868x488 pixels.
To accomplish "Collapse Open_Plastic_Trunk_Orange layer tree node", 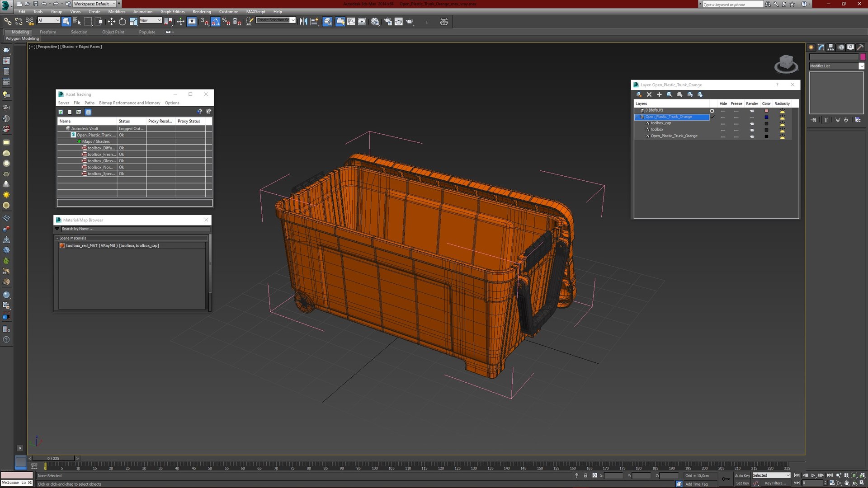I will pos(637,117).
